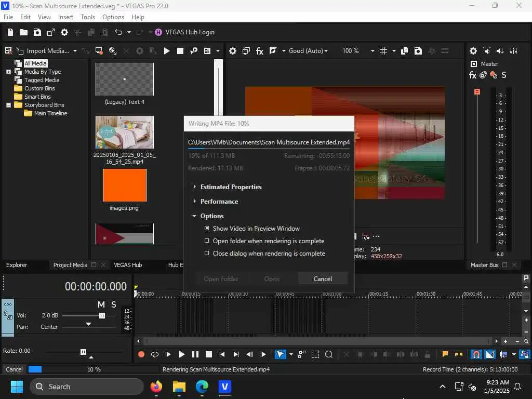This screenshot has width=532, height=399.
Task: Switch to Explorer tab
Action: 17,265
